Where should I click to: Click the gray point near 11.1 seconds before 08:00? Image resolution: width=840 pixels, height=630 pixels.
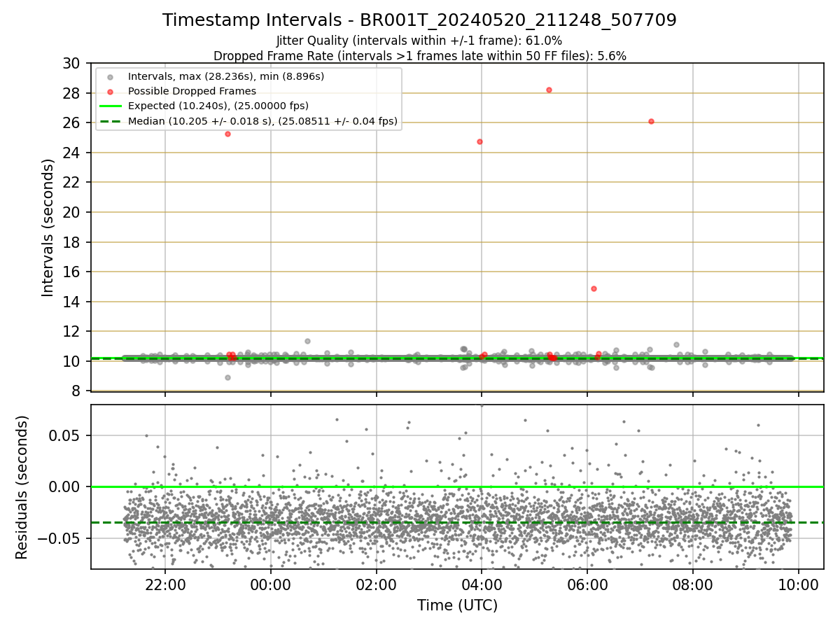pyautogui.click(x=676, y=344)
